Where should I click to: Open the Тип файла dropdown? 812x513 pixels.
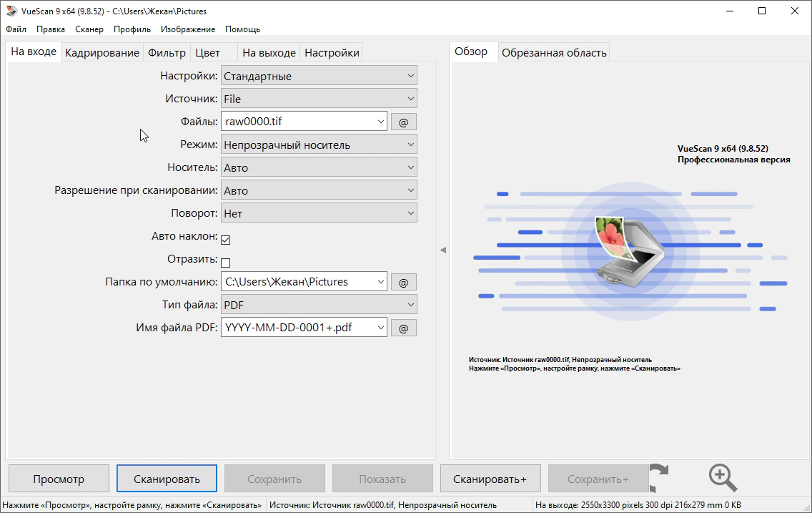pos(319,305)
